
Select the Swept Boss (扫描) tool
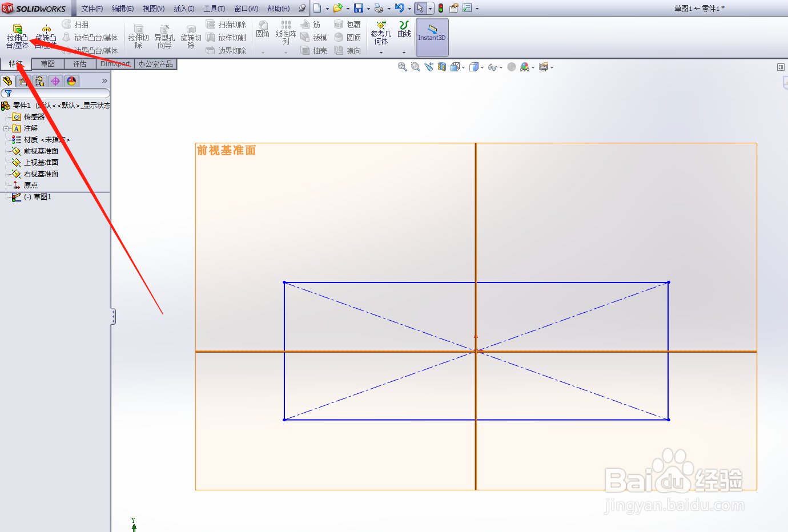pos(75,25)
